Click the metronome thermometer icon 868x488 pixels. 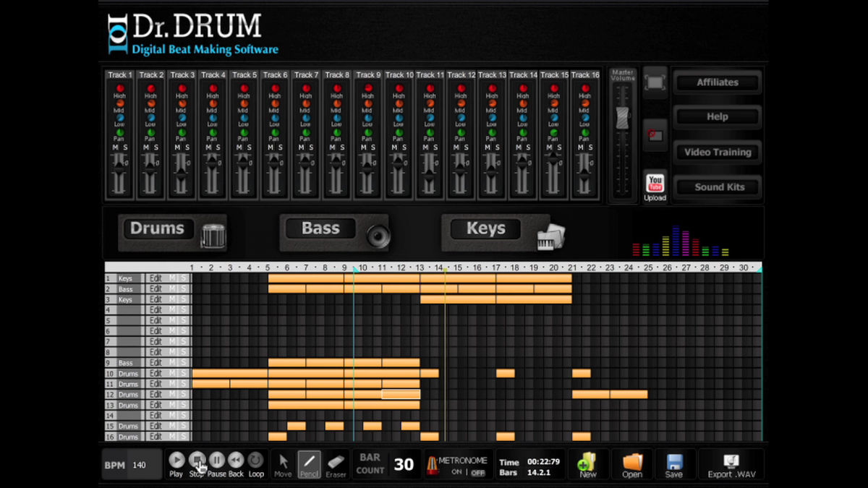(431, 465)
